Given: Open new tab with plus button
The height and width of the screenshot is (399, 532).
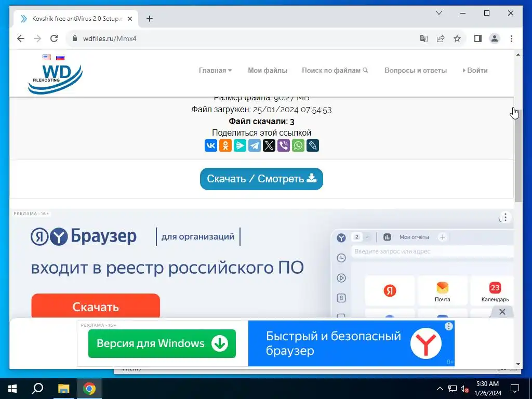Looking at the screenshot, I should [x=150, y=19].
